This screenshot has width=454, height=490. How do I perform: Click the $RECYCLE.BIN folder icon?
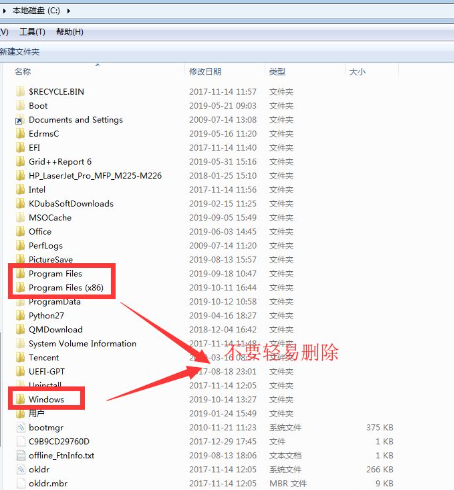[x=20, y=91]
